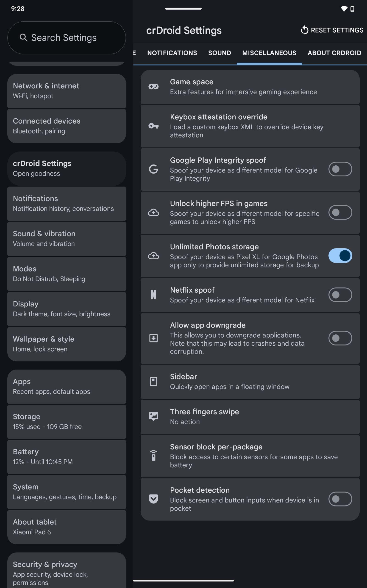Enable Pocket detection switch

[x=340, y=499]
